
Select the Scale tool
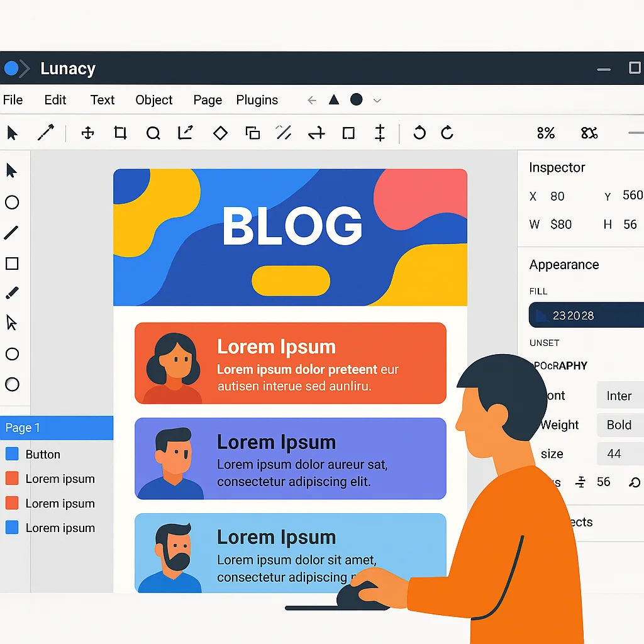click(185, 133)
